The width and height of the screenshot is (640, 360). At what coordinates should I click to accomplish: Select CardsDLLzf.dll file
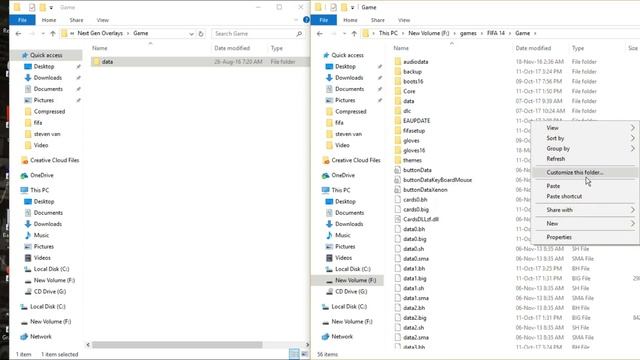coord(421,219)
